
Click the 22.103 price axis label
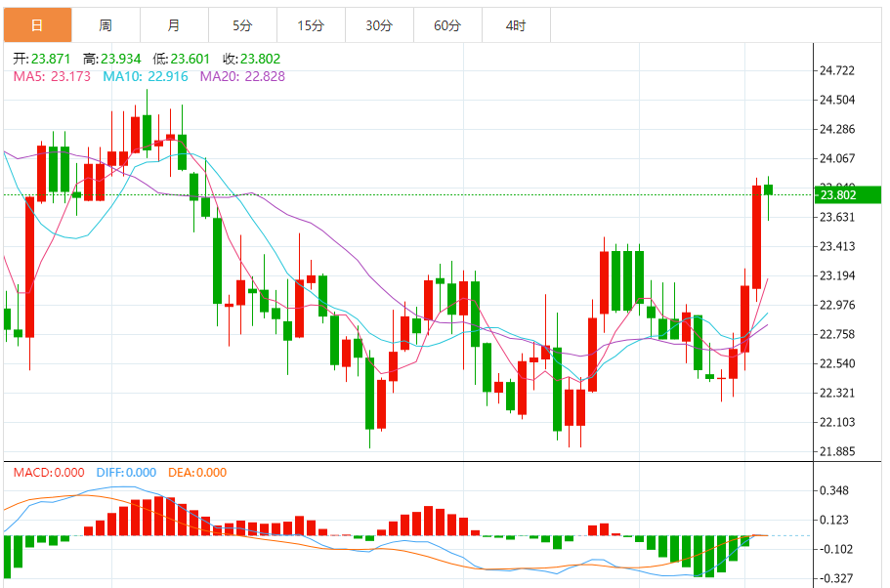837,422
